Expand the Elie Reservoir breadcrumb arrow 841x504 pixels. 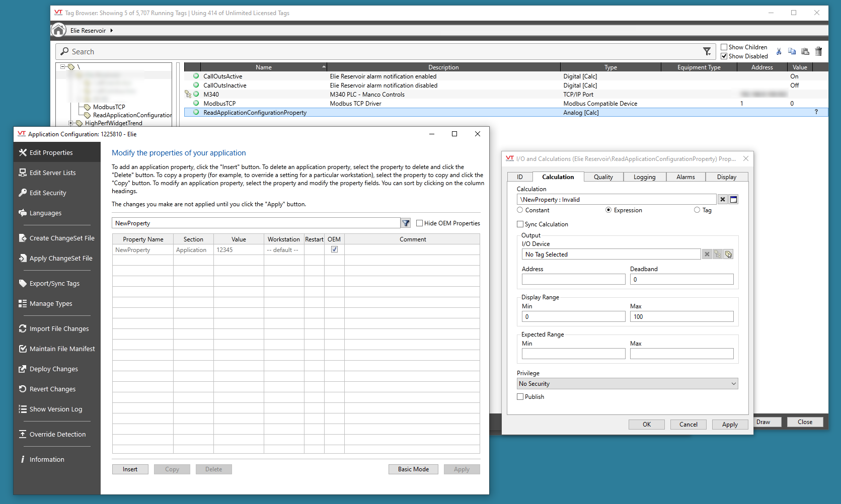pyautogui.click(x=111, y=31)
